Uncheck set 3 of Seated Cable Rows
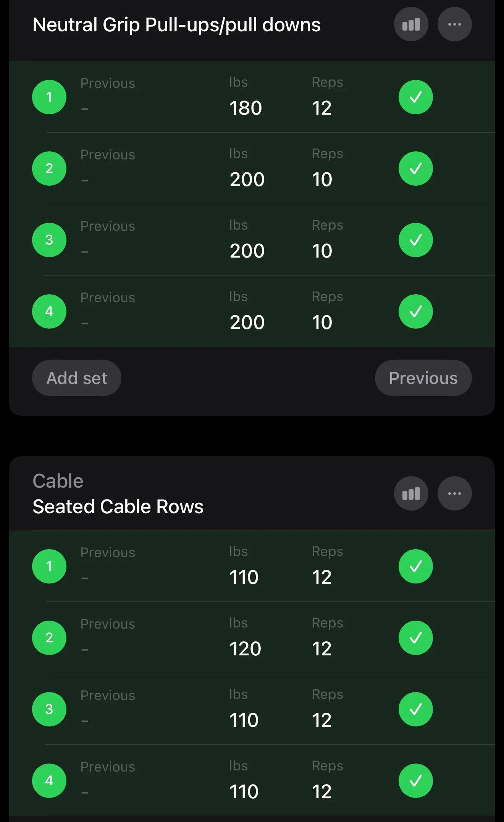504x822 pixels. 415,709
